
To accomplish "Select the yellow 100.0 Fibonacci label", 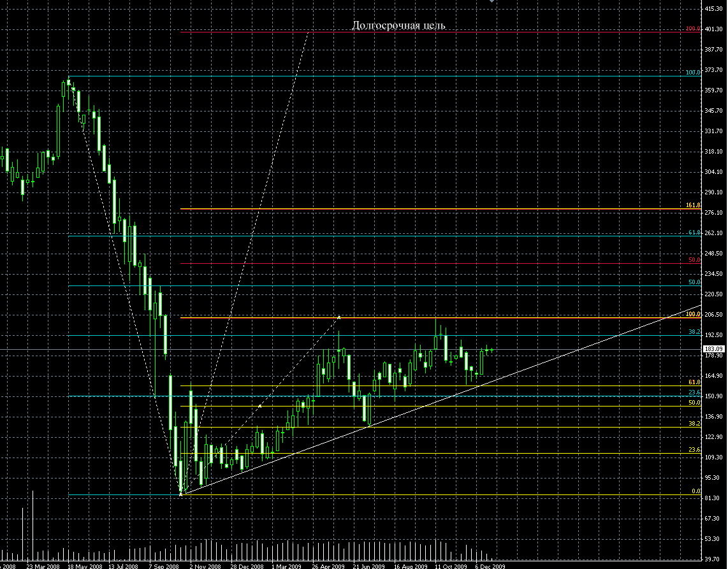I will tap(693, 314).
